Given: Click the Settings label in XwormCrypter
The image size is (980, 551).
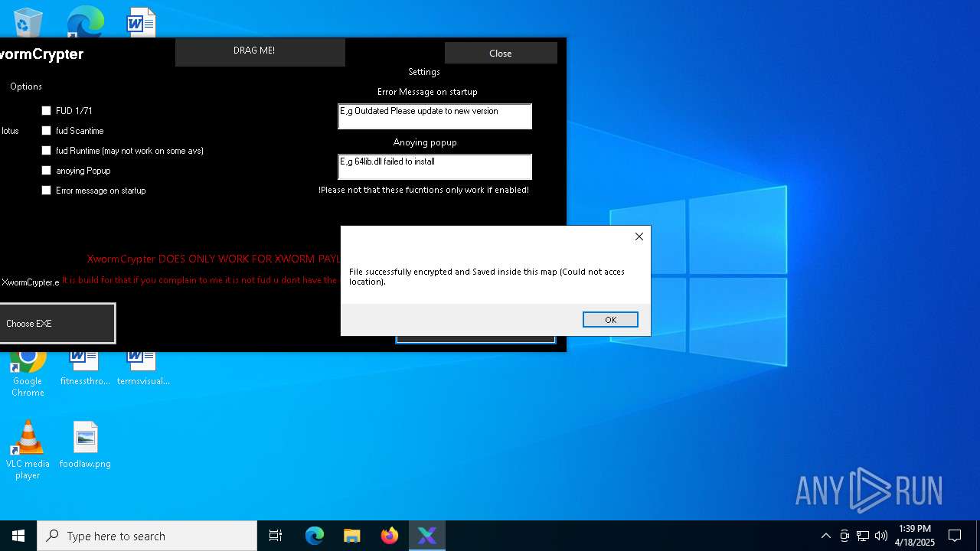Looking at the screenshot, I should [424, 72].
